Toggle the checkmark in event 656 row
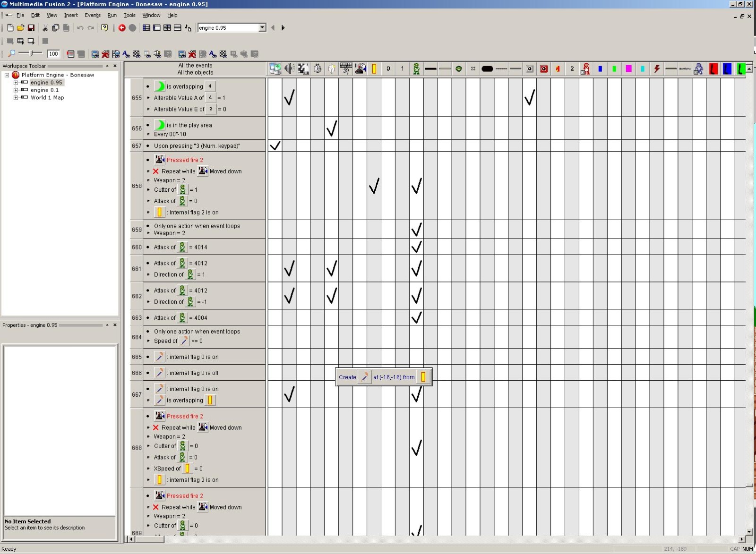This screenshot has height=554, width=756. (x=332, y=128)
